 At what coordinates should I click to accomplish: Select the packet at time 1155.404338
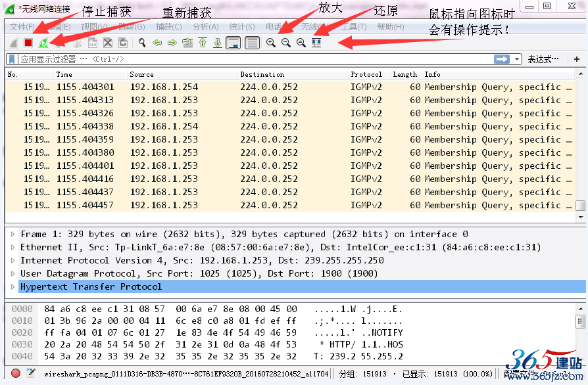point(290,126)
